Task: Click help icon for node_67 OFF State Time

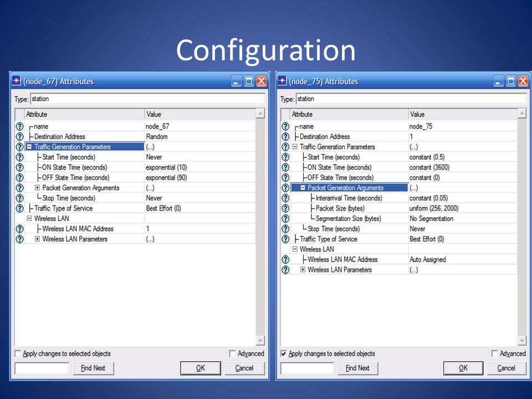Action: pyautogui.click(x=20, y=177)
